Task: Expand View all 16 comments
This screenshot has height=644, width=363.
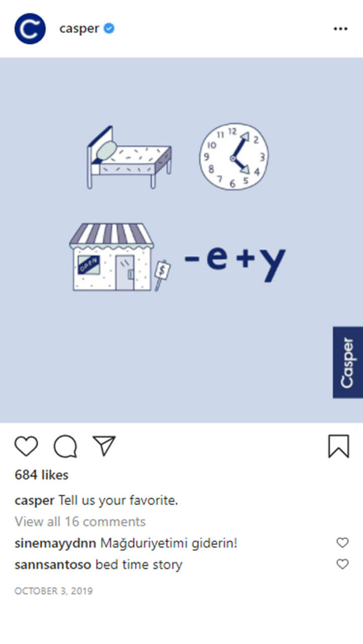Action: (x=80, y=522)
